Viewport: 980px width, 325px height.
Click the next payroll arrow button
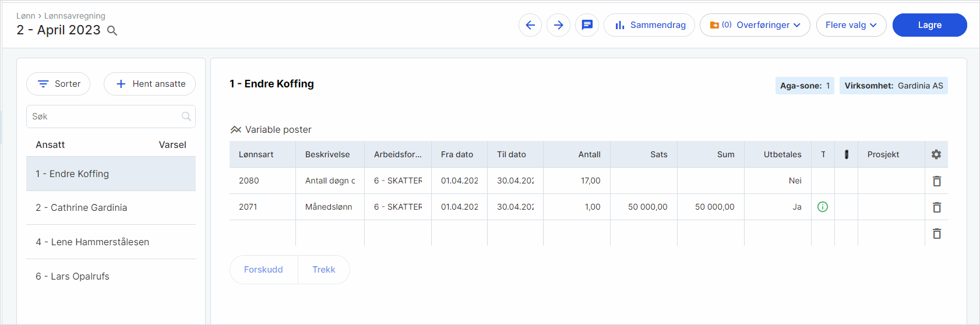pyautogui.click(x=558, y=25)
